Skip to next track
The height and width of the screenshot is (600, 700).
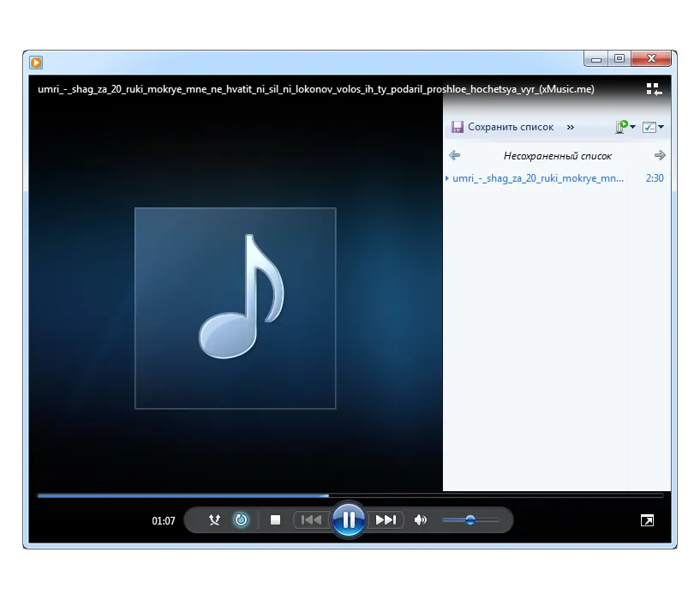click(386, 520)
